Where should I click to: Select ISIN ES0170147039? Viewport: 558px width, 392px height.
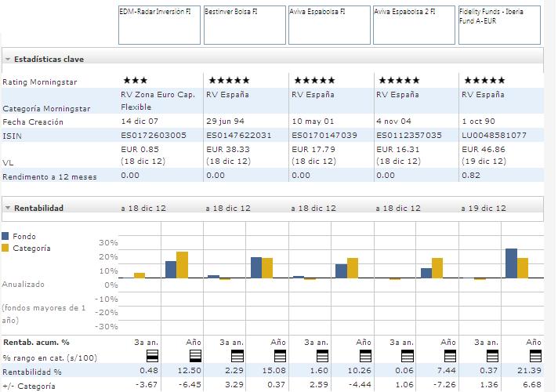pyautogui.click(x=324, y=136)
